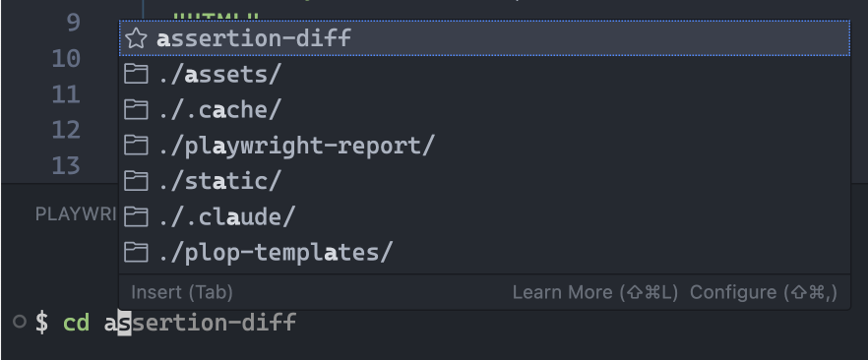This screenshot has height=360, width=868.
Task: Click the folder icon beside ./assets/
Action: pyautogui.click(x=136, y=74)
